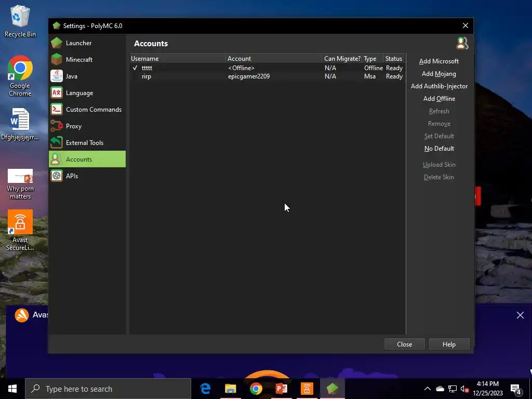Click the Type here to search box
532x399 pixels.
point(108,389)
